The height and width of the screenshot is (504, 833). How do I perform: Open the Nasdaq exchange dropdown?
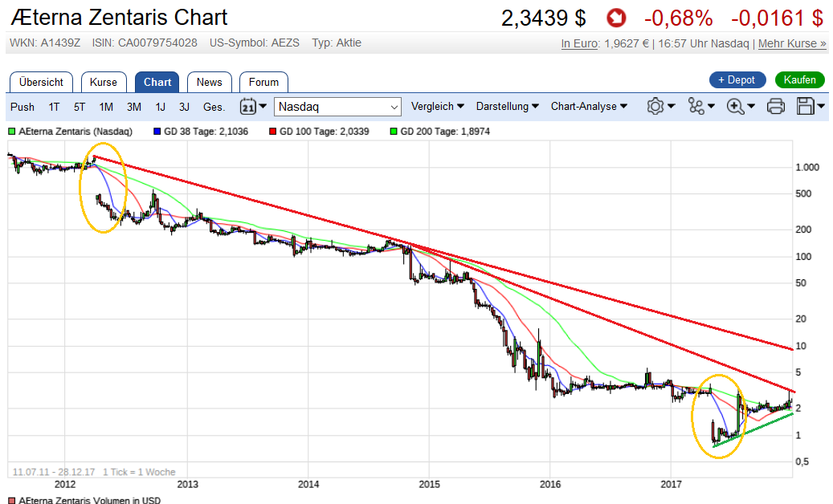tap(337, 107)
